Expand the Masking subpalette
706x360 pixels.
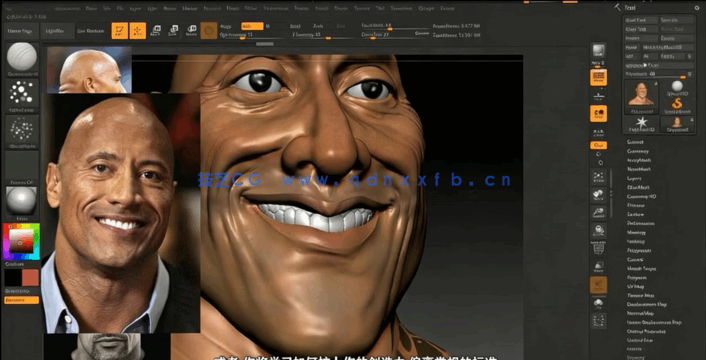pos(636,232)
